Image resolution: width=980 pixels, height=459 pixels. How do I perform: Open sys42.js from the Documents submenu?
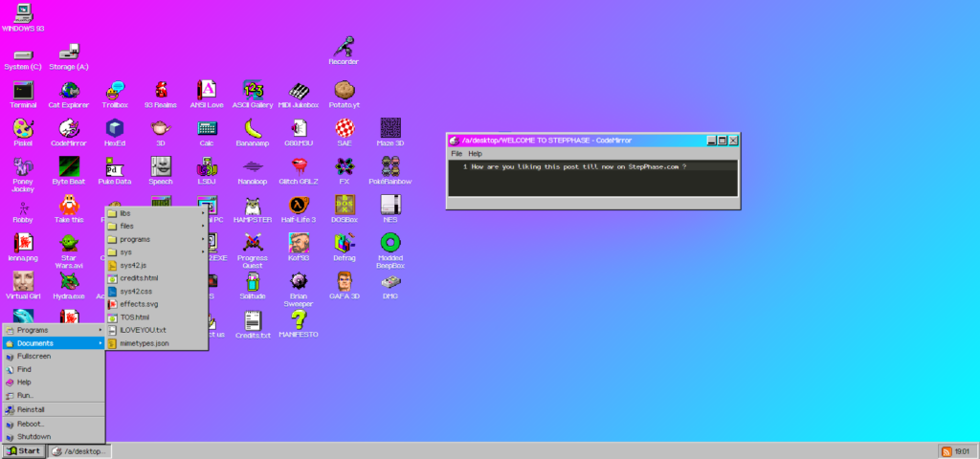point(156,266)
